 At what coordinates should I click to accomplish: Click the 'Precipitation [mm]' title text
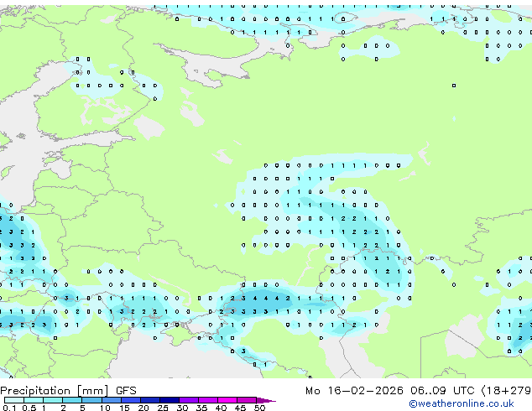point(55,391)
